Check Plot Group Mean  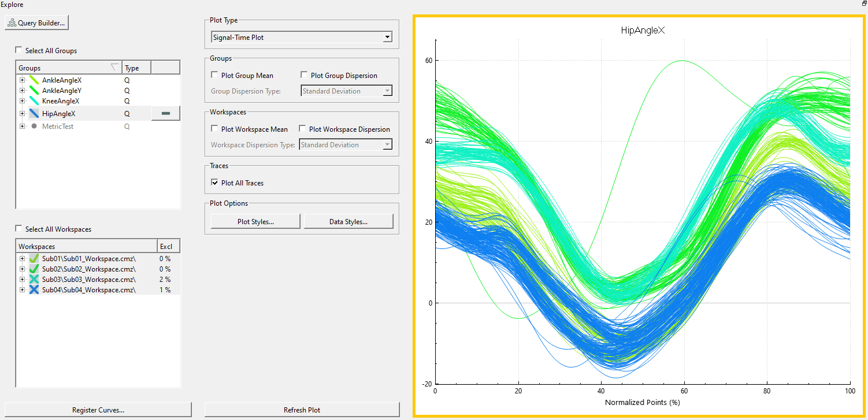214,75
